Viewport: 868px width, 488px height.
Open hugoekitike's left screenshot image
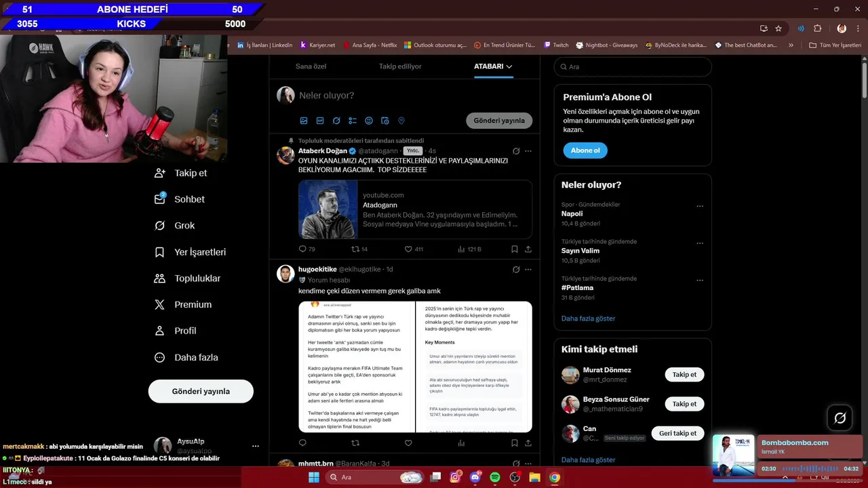(x=357, y=367)
